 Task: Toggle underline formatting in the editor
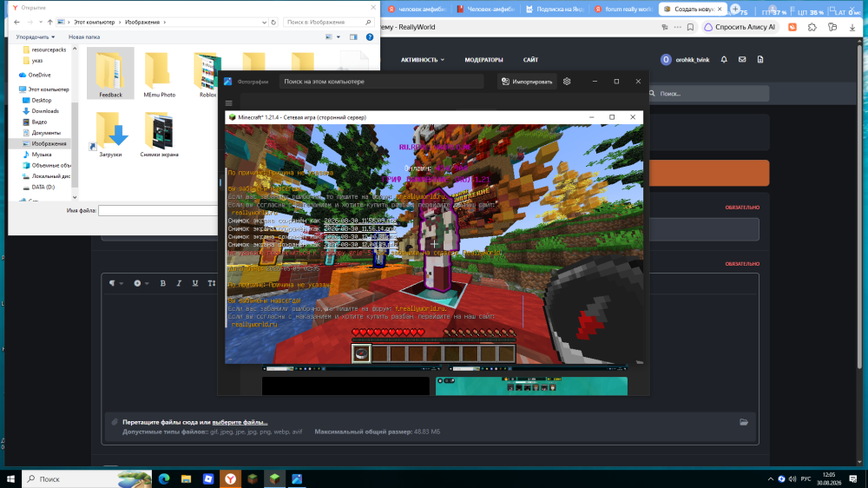194,284
